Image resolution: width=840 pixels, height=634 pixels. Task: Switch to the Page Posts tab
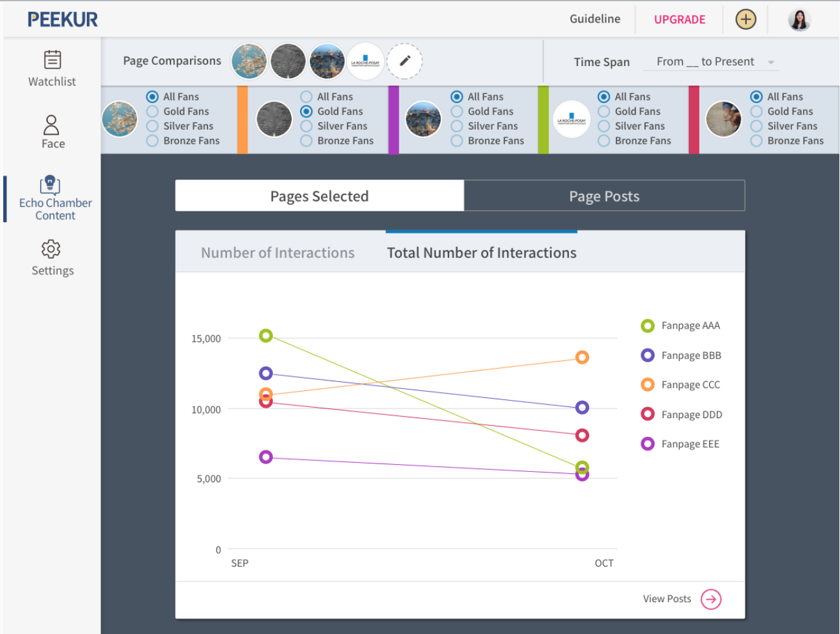coord(604,196)
